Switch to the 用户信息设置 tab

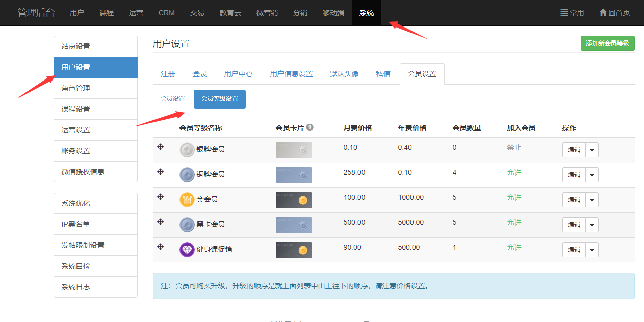pyautogui.click(x=291, y=74)
